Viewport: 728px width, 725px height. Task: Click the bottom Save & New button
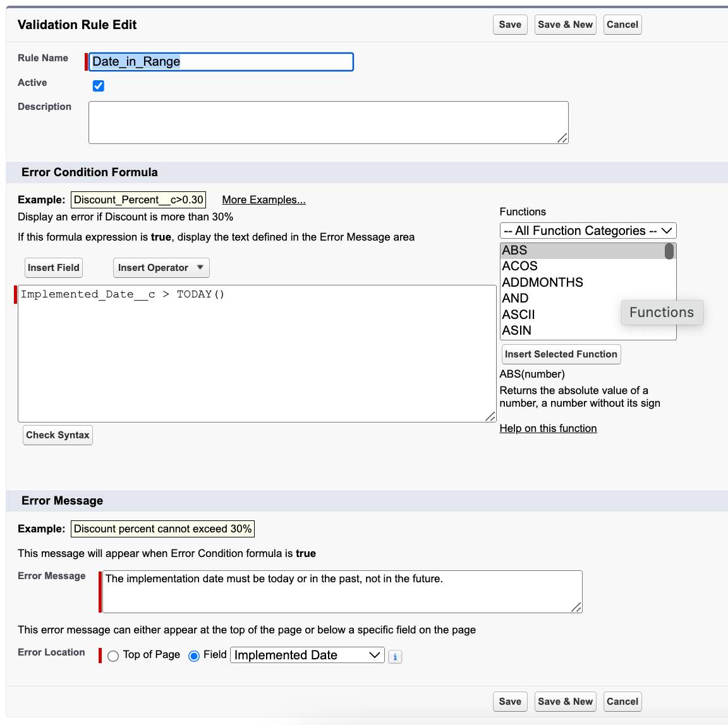point(565,702)
